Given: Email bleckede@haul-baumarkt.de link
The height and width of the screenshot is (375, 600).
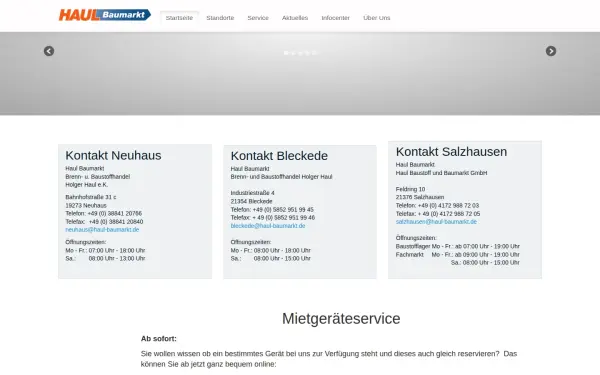Looking at the screenshot, I should [268, 226].
